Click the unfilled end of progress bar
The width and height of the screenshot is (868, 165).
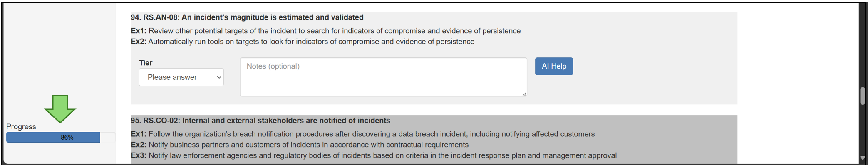click(108, 138)
